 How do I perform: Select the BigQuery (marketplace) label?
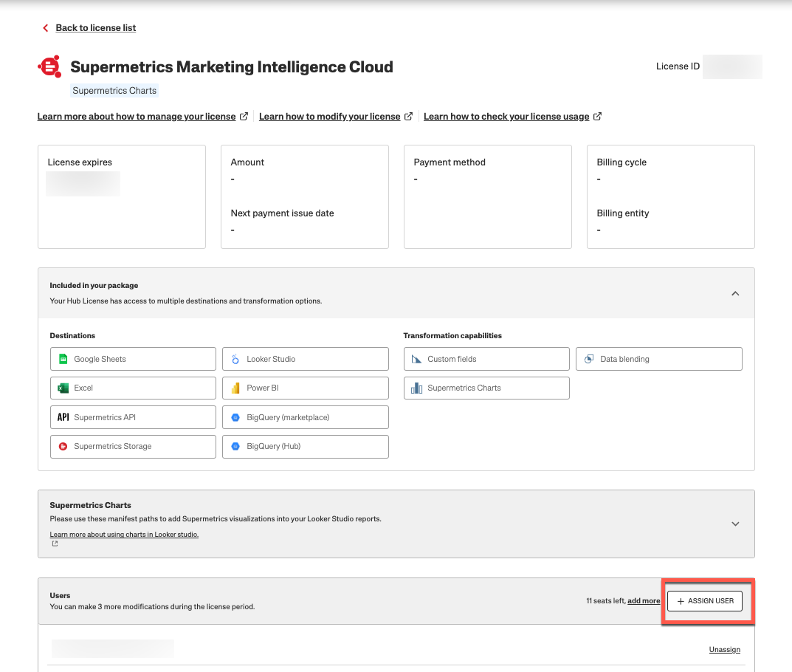pyautogui.click(x=288, y=417)
